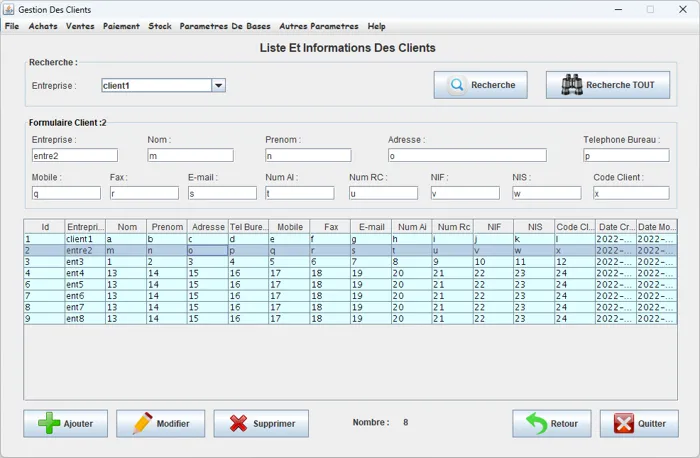This screenshot has width=700, height=458.
Task: Click the red Quitter exit icon
Action: [624, 423]
